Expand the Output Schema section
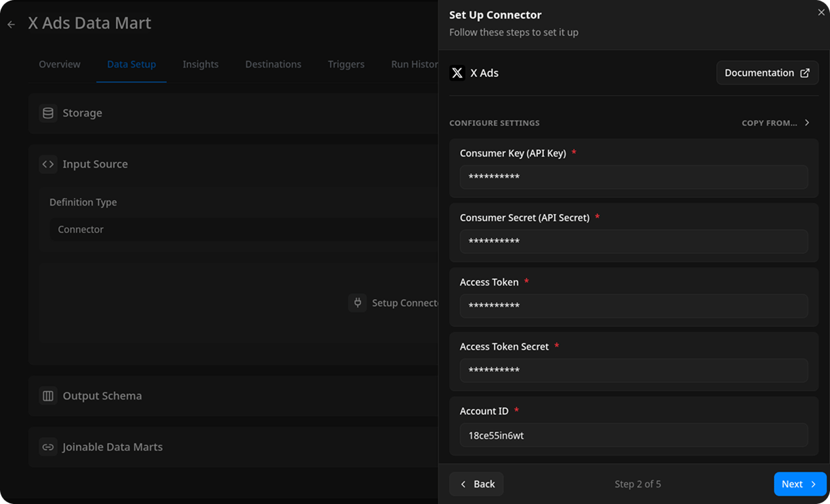The image size is (830, 504). point(233,396)
